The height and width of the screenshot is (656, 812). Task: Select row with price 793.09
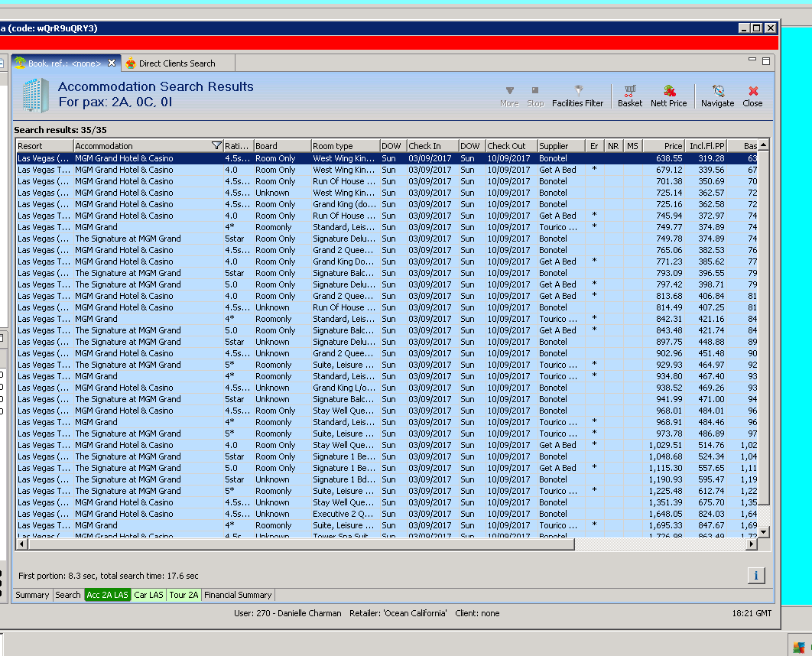(387, 273)
